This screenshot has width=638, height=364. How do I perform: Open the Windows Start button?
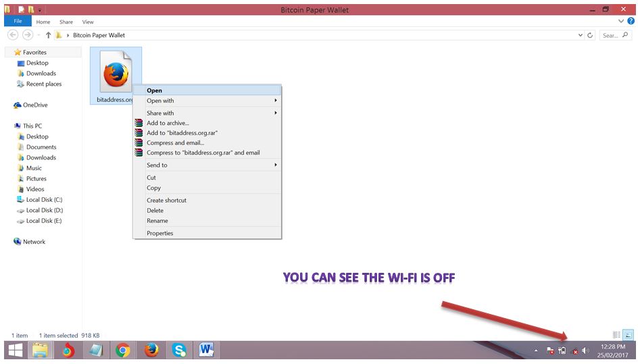click(x=16, y=350)
